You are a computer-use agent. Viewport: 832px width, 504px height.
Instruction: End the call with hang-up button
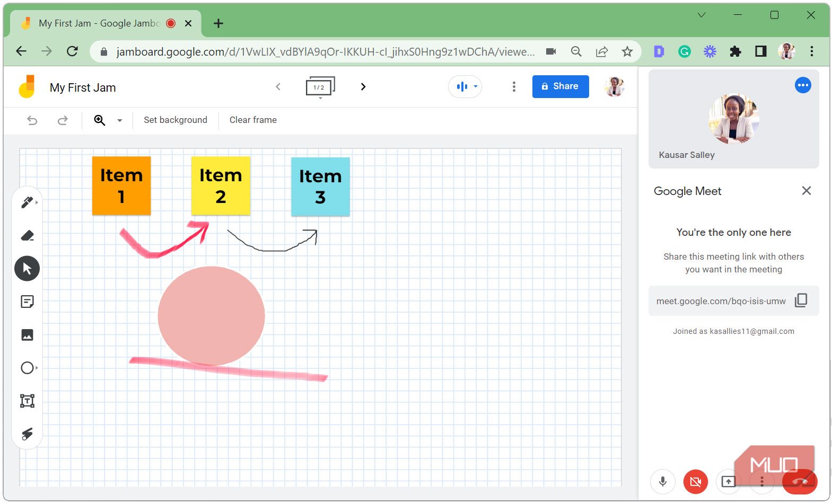pyautogui.click(x=800, y=482)
